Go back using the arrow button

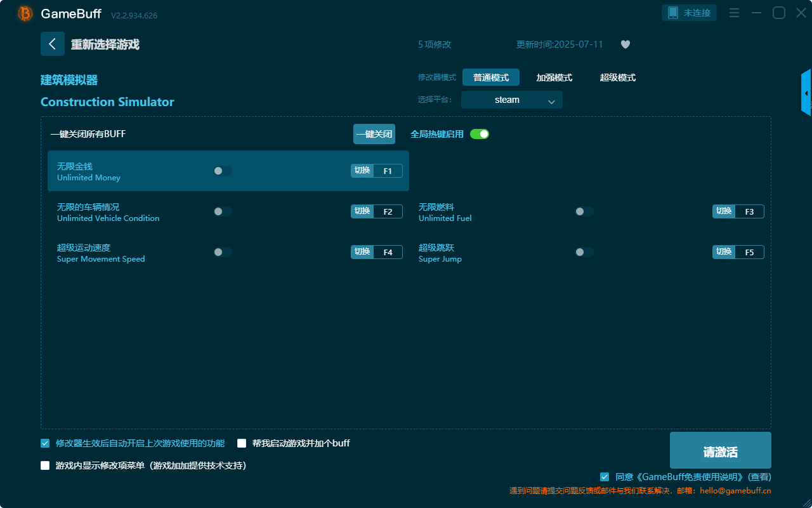pos(53,44)
